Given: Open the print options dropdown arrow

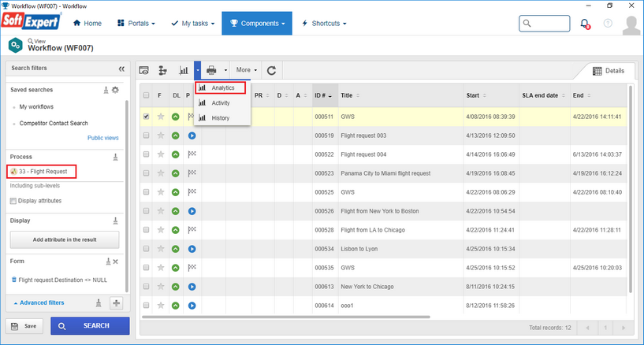Looking at the screenshot, I should [225, 71].
